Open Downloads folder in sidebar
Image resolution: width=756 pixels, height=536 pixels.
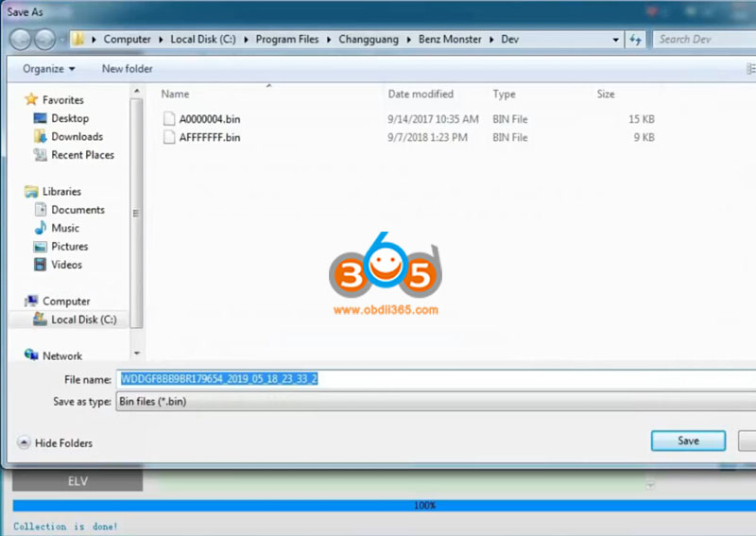coord(76,137)
